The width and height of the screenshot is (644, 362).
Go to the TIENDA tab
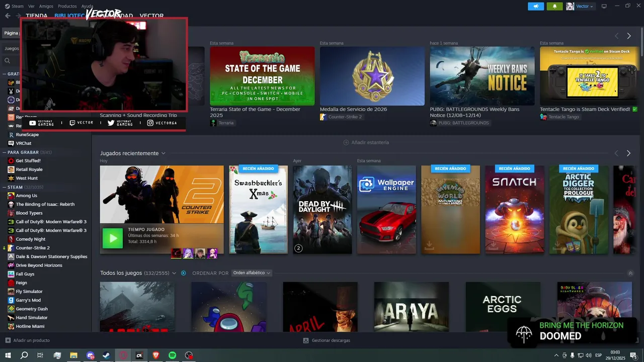[37, 16]
